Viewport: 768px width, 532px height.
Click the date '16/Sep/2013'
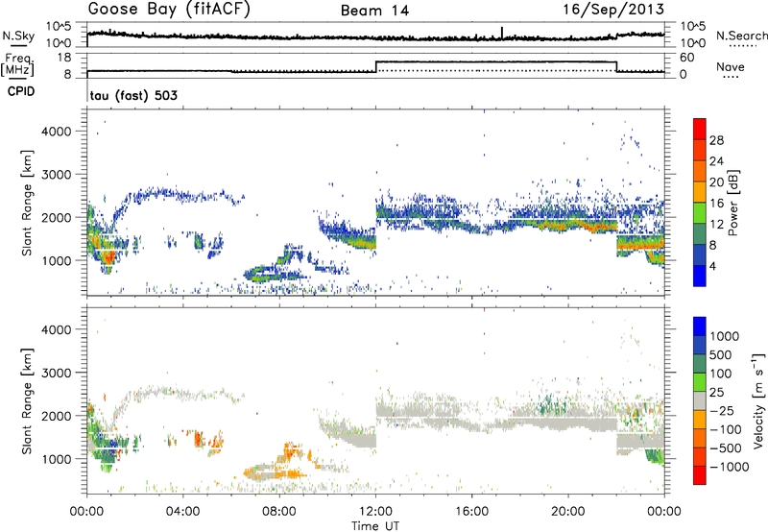pyautogui.click(x=613, y=10)
